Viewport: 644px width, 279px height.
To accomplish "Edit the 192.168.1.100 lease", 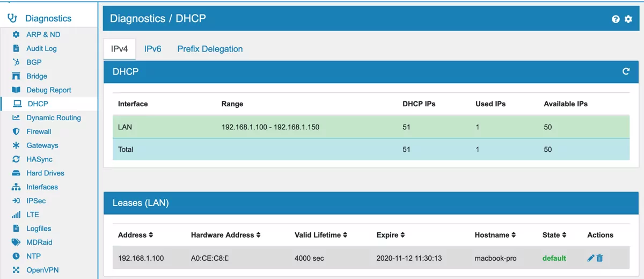I will click(591, 258).
